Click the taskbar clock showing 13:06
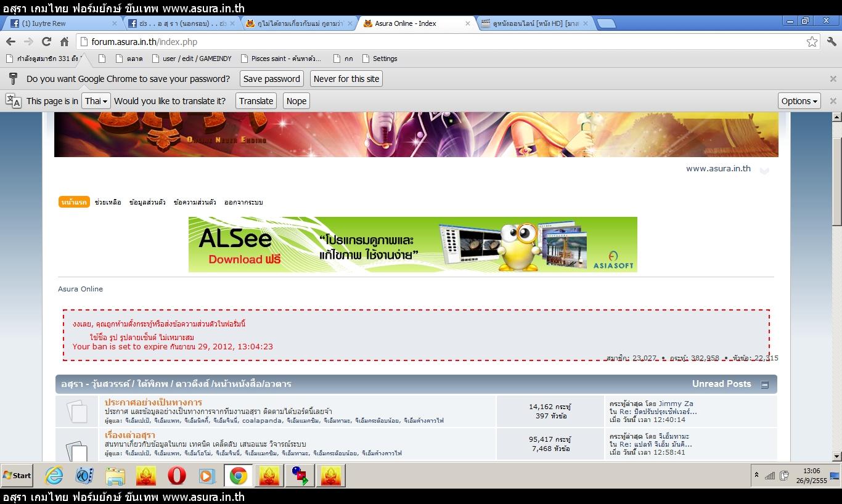 point(812,476)
